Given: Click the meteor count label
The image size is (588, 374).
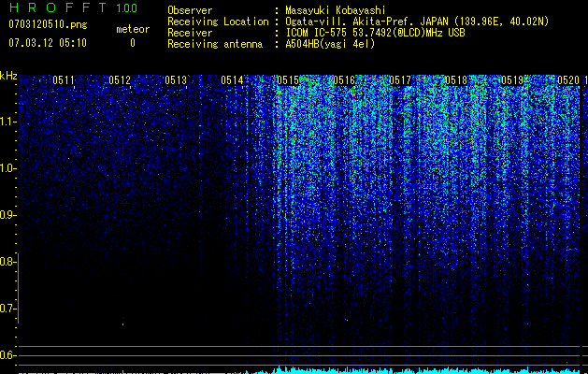Looking at the screenshot, I should [133, 29].
